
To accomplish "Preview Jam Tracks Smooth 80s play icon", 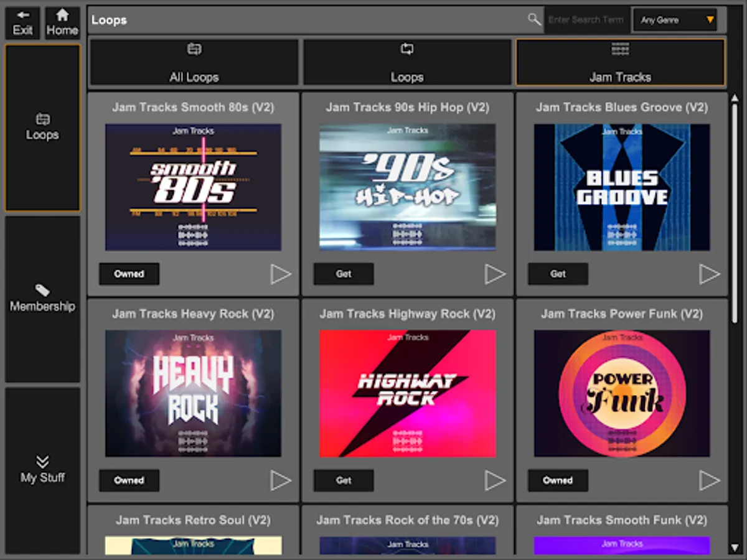I will pyautogui.click(x=281, y=274).
